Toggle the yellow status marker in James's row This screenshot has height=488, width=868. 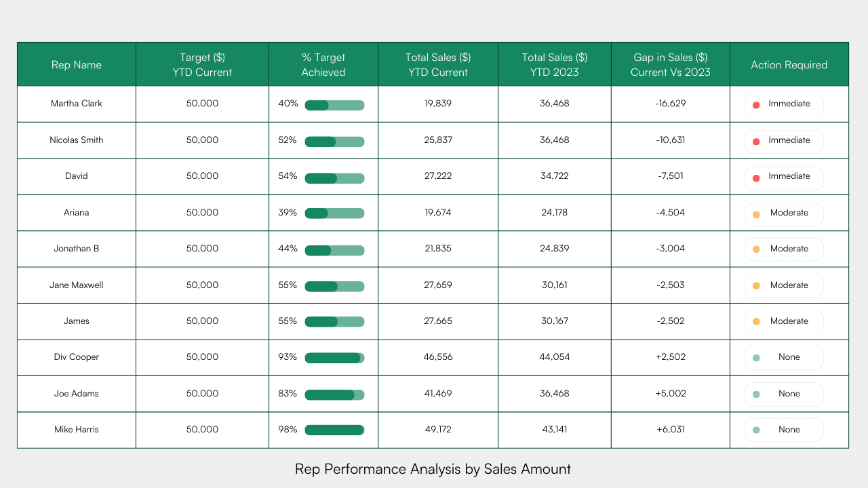755,321
